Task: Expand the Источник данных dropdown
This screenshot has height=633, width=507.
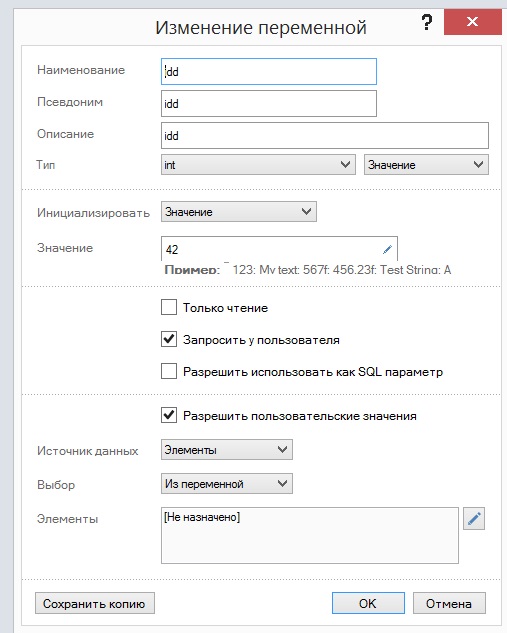Action: click(x=227, y=450)
